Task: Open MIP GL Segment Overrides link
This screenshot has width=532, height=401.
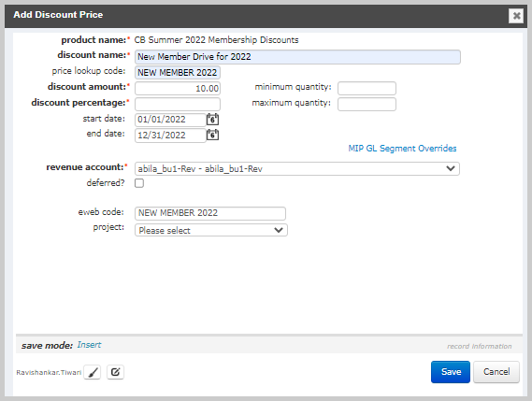Action: (x=402, y=149)
